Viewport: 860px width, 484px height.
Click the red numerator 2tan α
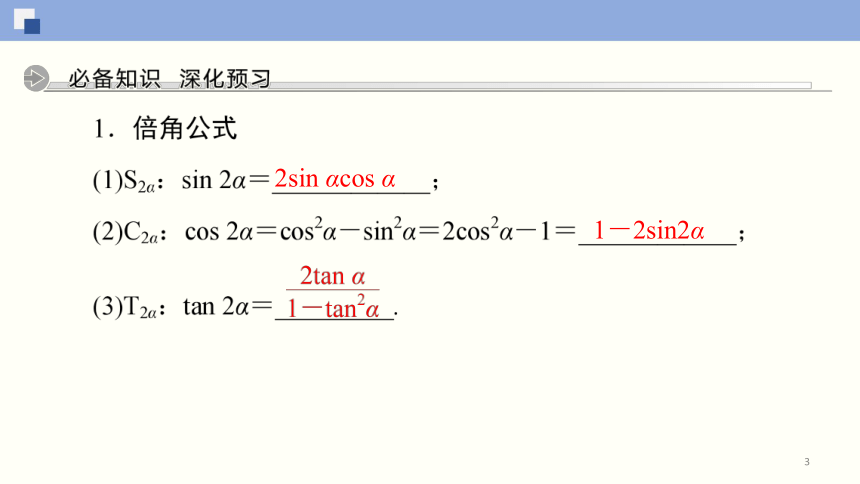[332, 276]
